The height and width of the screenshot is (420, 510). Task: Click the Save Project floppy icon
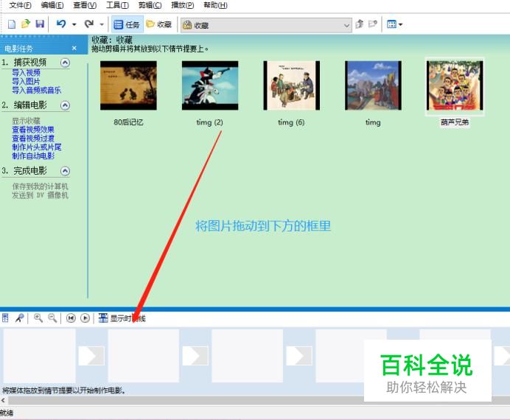pyautogui.click(x=40, y=24)
